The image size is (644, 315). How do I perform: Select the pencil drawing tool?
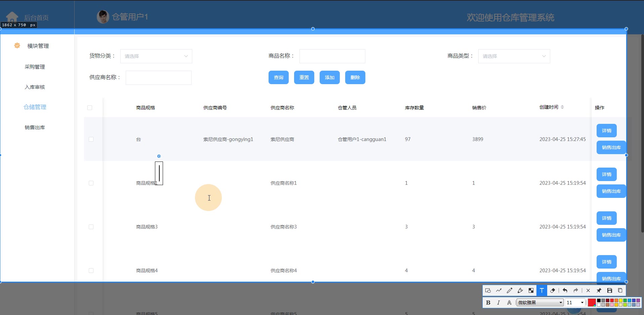510,290
